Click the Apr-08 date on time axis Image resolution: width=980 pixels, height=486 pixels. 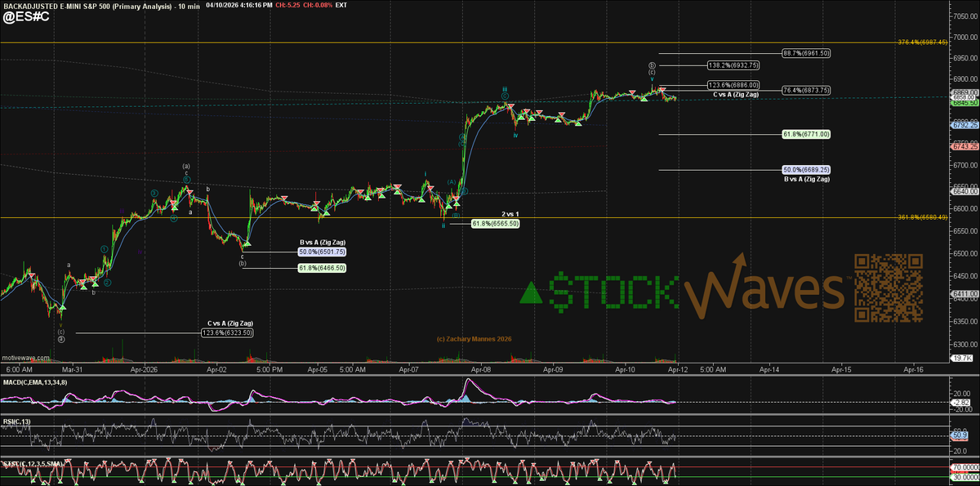pos(482,369)
